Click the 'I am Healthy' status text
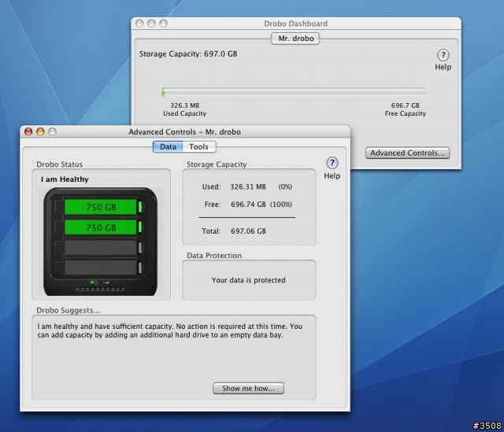This screenshot has height=432, width=504. click(65, 179)
